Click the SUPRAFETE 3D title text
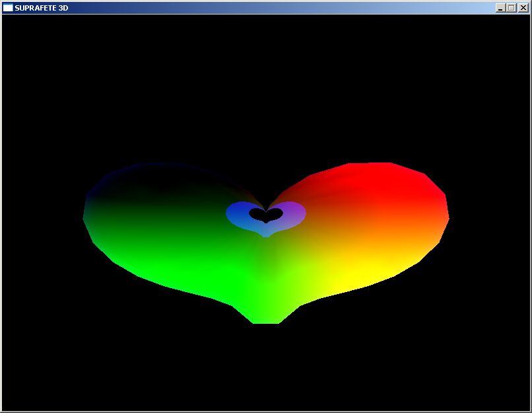Screen dimensions: 532x413 click(42, 8)
